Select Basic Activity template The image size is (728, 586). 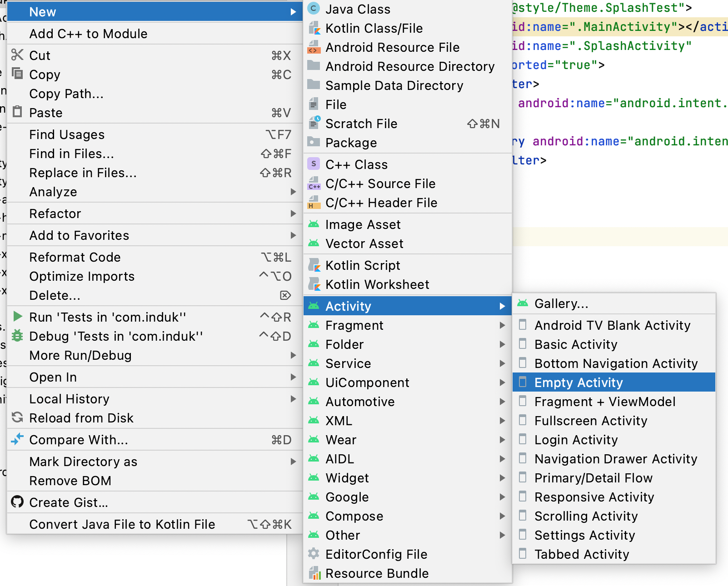(614, 344)
